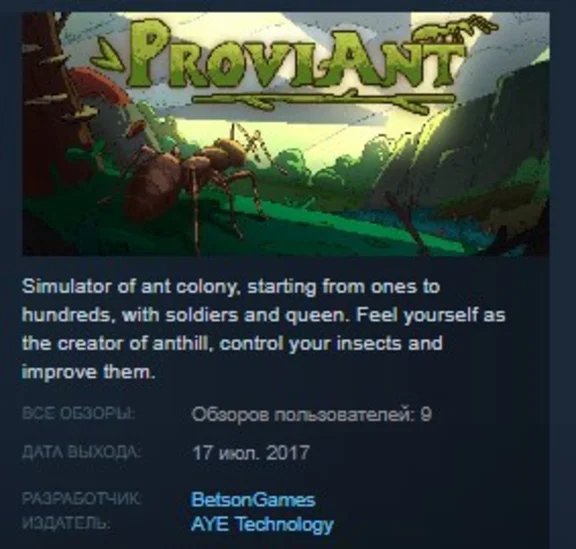
Task: Click the description's last line 'improve them.'
Action: pyautogui.click(x=89, y=372)
